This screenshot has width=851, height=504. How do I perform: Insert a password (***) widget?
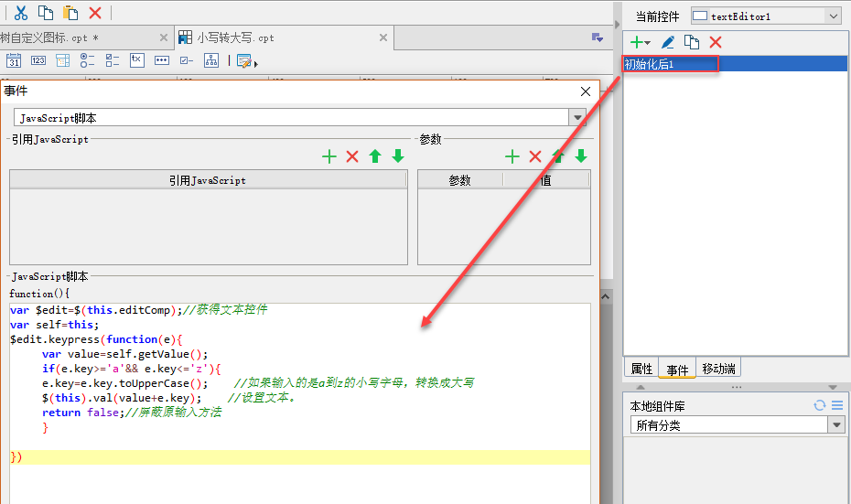[x=162, y=60]
